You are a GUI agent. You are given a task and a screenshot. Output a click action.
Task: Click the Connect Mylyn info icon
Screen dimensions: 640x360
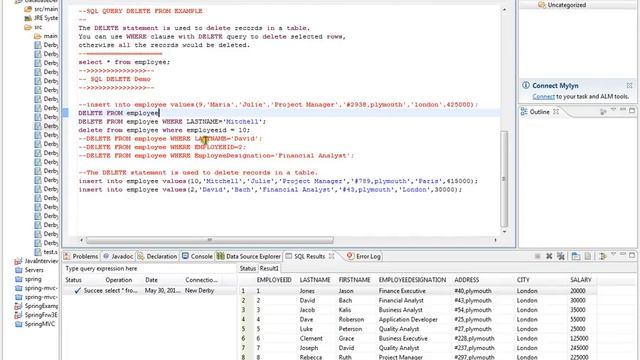point(526,85)
